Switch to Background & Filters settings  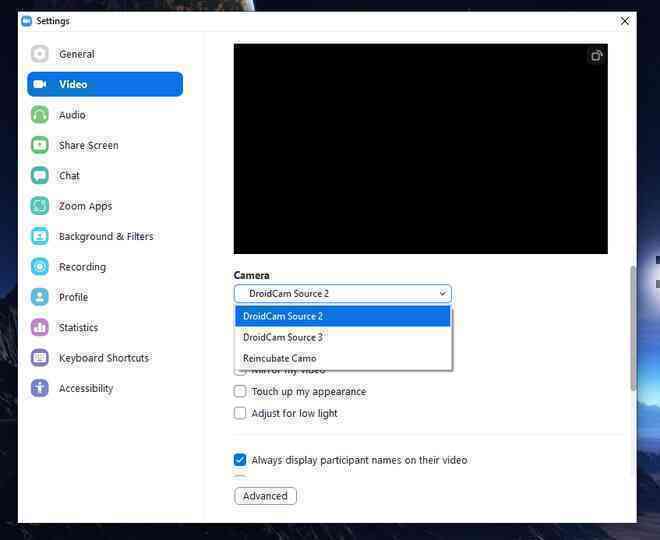(105, 236)
